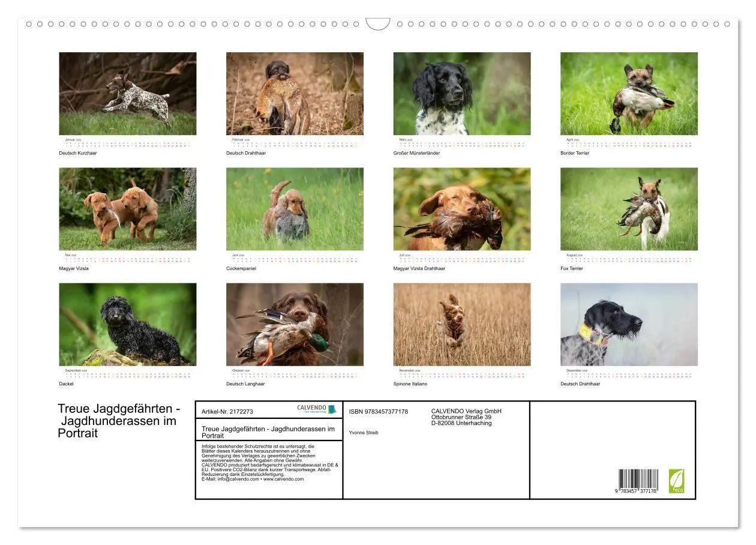Click the 'Cockerspaniel' caption

coord(241,268)
